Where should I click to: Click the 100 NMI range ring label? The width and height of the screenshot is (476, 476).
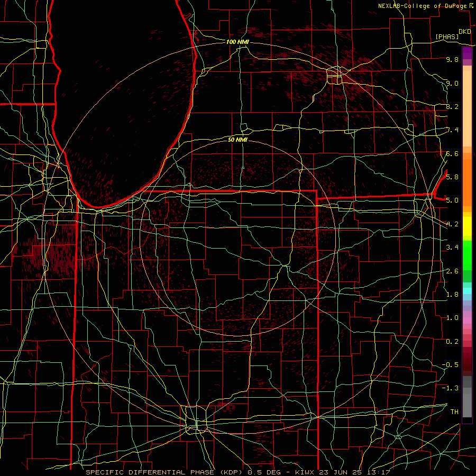[x=237, y=42]
